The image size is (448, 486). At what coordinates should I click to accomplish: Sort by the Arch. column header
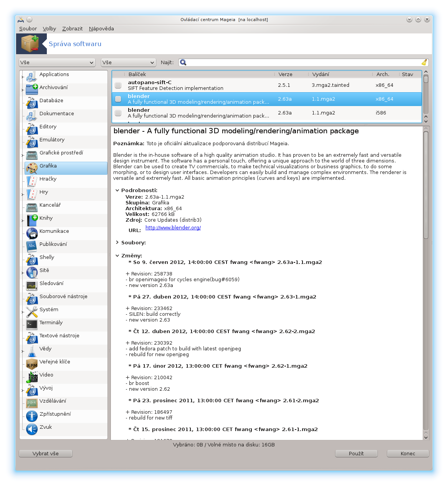pyautogui.click(x=385, y=74)
